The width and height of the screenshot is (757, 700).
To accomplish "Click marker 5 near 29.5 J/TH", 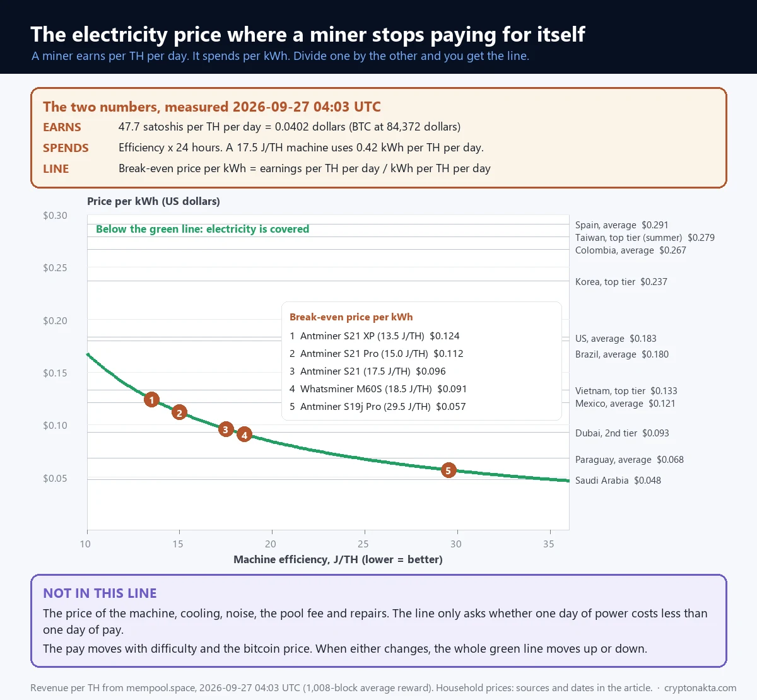I will (x=448, y=470).
